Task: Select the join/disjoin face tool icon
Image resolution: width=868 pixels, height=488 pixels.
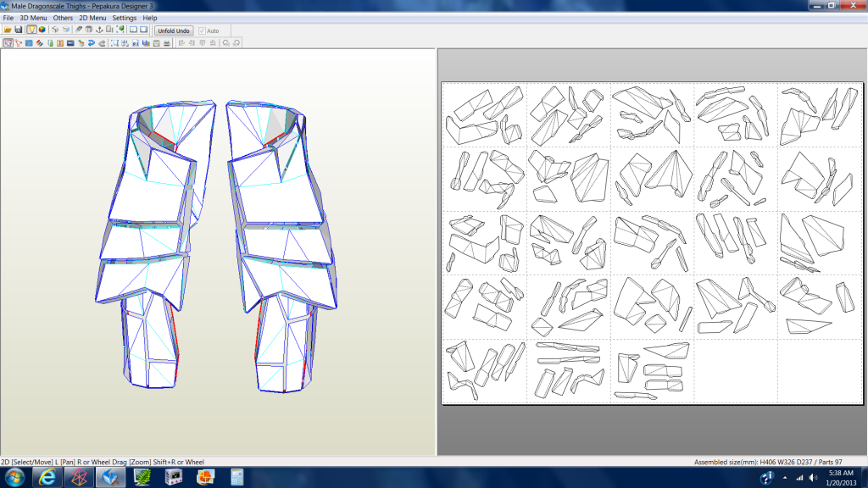Action: pos(19,43)
